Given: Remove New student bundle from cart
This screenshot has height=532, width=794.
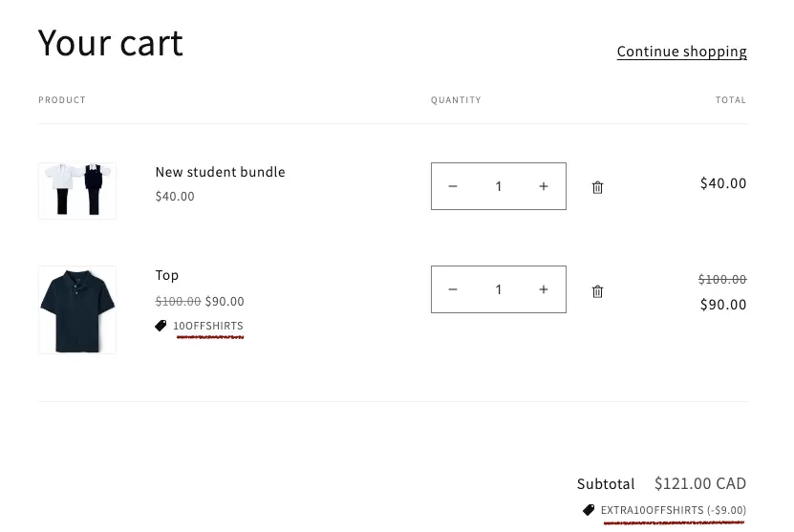Looking at the screenshot, I should click(x=597, y=187).
